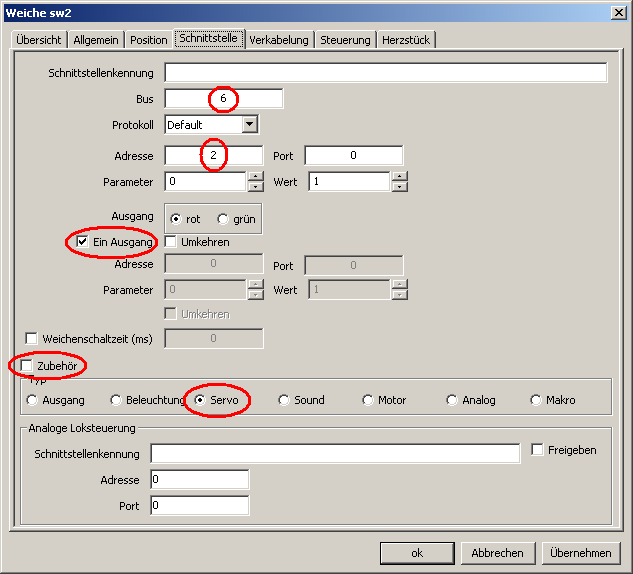633x574 pixels.
Task: Click the Abbrechen button
Action: (497, 553)
